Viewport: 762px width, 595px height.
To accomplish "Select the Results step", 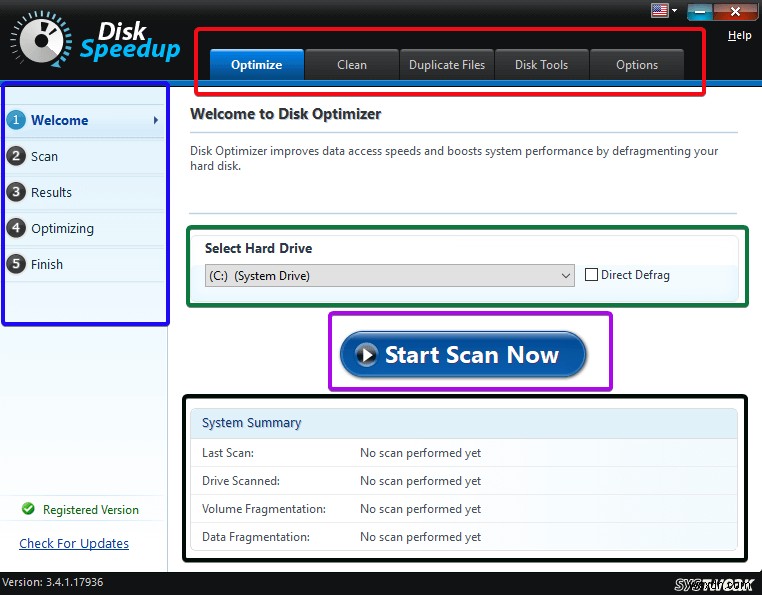I will [x=85, y=192].
